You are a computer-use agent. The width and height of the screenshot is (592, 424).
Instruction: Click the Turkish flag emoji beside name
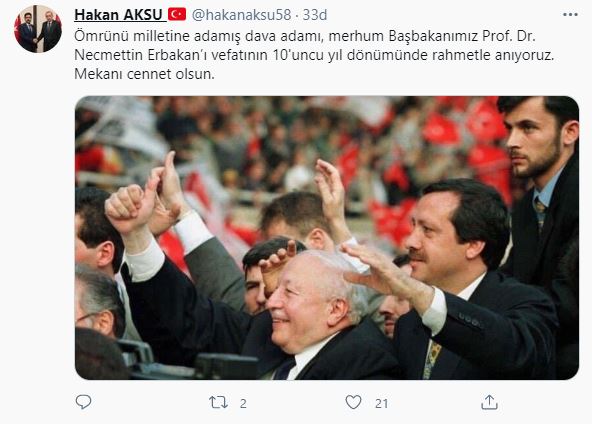pyautogui.click(x=177, y=15)
